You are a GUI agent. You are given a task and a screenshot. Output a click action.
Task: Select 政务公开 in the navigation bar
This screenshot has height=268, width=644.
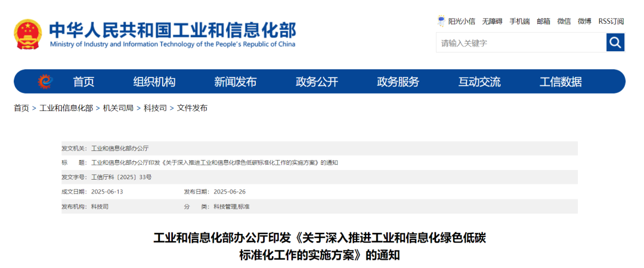click(317, 82)
